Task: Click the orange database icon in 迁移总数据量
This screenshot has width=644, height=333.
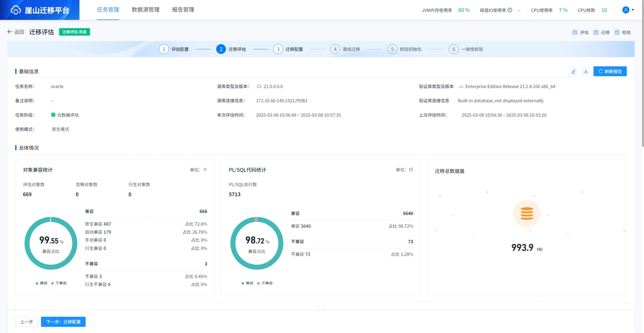Action: point(527,214)
